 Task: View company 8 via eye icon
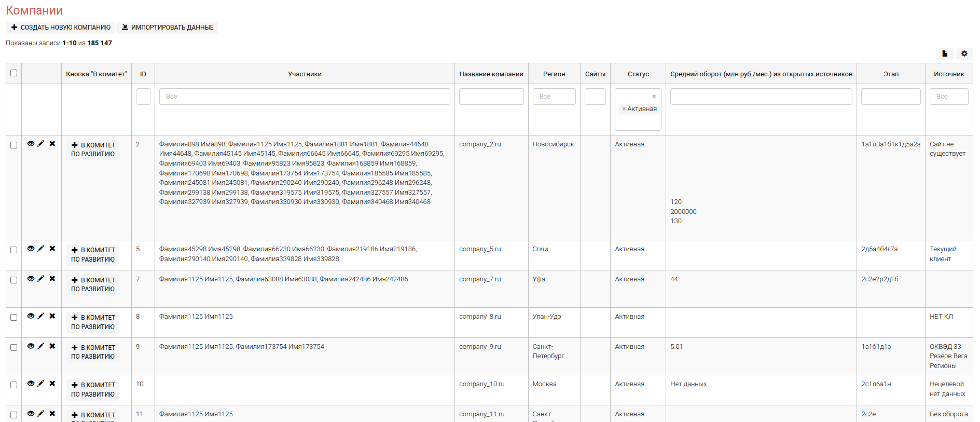[31, 316]
